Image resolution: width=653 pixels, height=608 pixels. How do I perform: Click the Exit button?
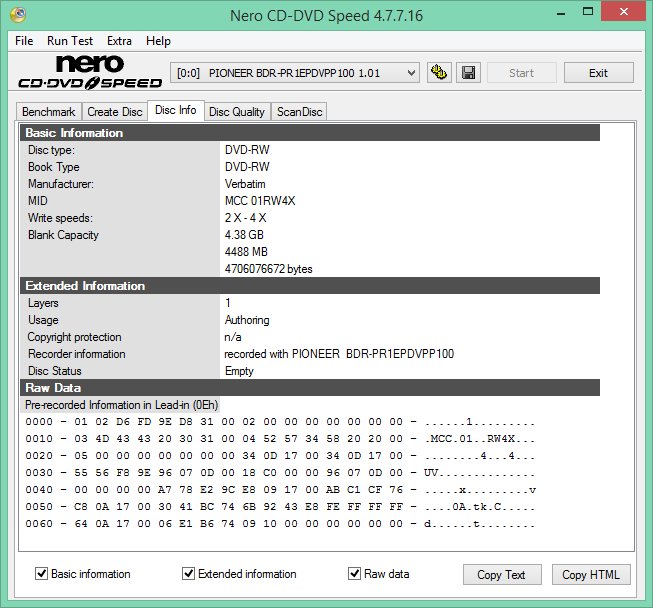point(598,73)
